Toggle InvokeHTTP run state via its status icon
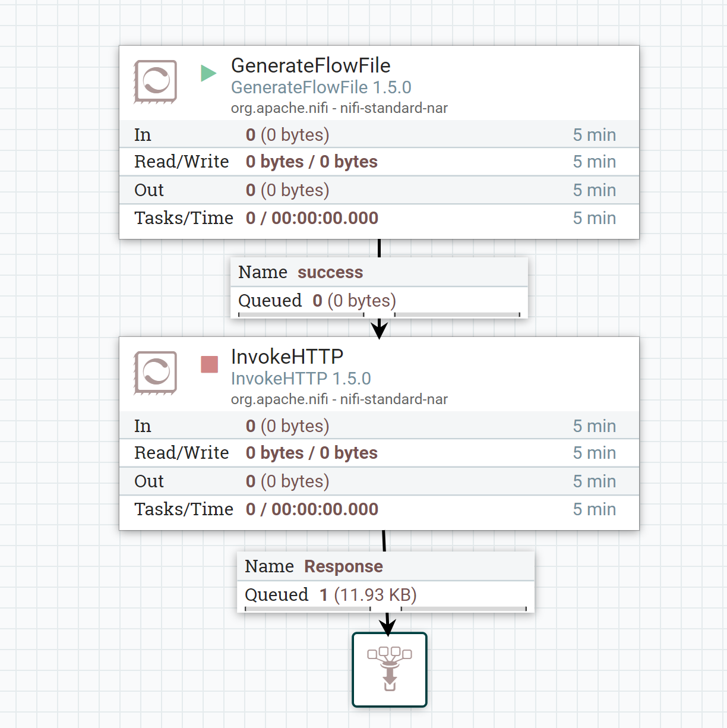 click(208, 364)
